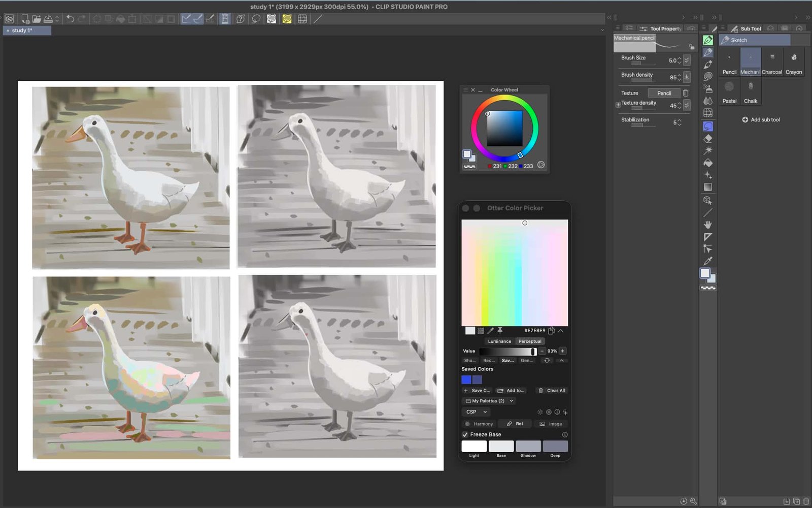Open the My Palettes (2) dropdown

pos(489,401)
